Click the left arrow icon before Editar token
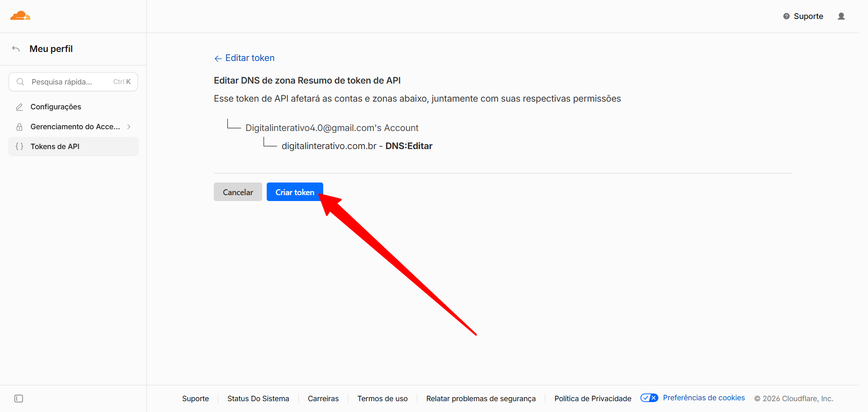This screenshot has height=412, width=868. [x=218, y=59]
